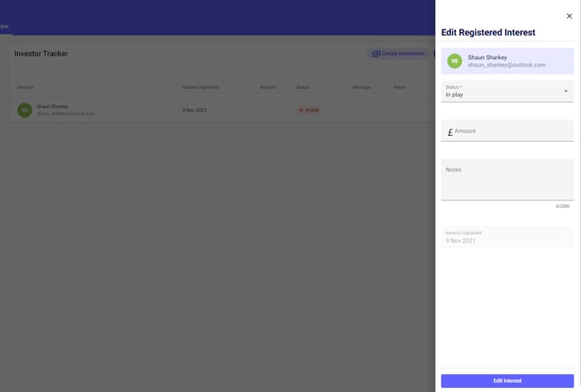Viewport: 581px width, 392px height.
Task: Close the Edit Registered Interest panel
Action: coord(568,16)
